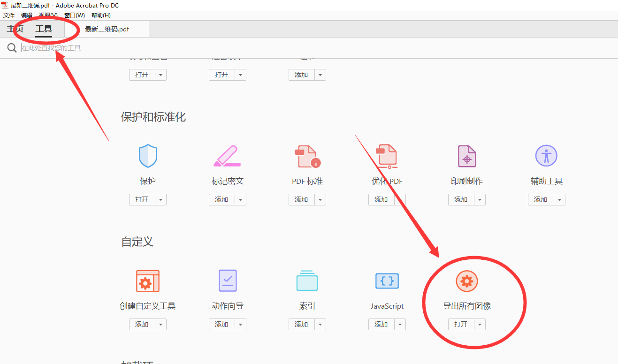Expand the dropdown arrow beside 保护 打开
Viewport: 618px width, 364px height.
(161, 200)
